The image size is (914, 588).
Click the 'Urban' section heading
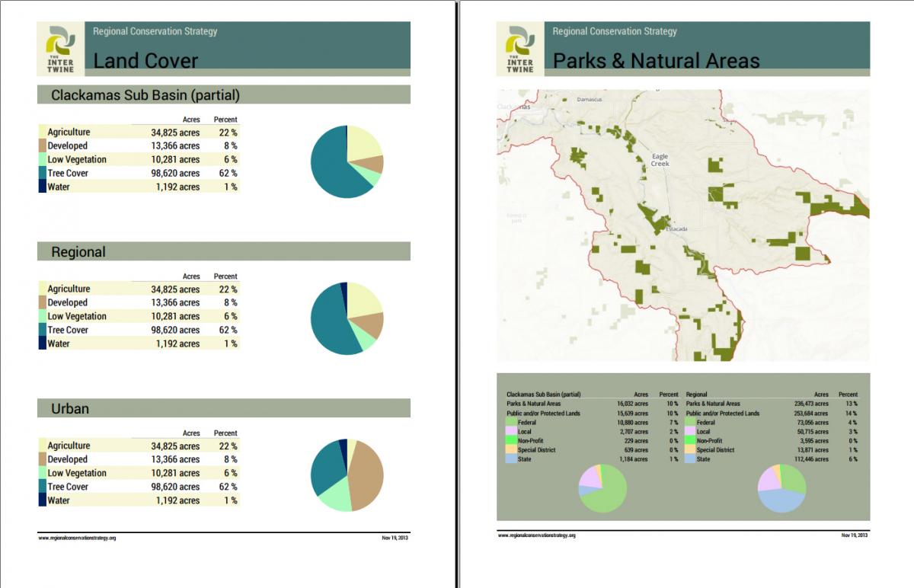[224, 408]
